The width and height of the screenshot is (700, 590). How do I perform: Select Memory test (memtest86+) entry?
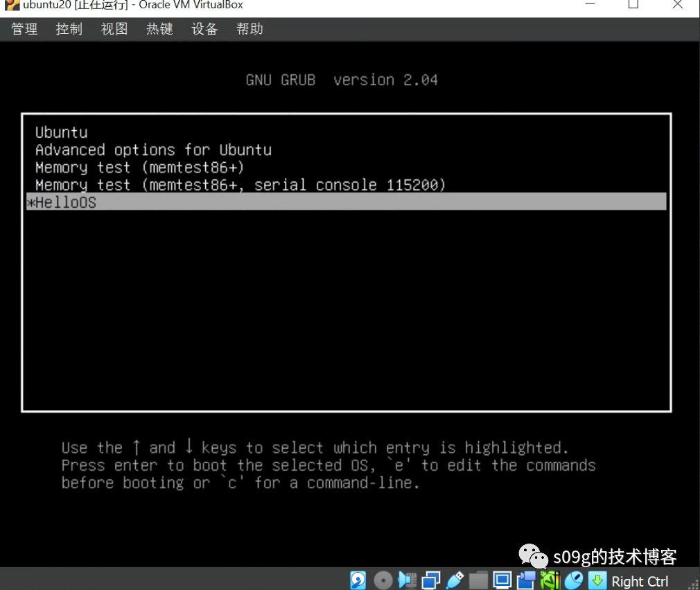tap(347, 167)
